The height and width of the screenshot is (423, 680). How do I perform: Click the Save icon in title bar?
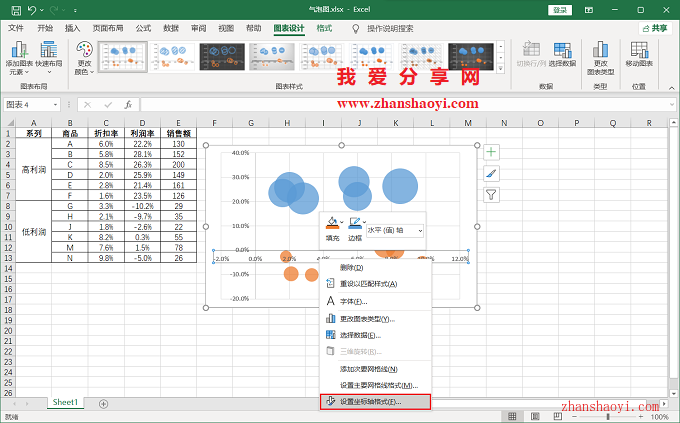[16, 10]
